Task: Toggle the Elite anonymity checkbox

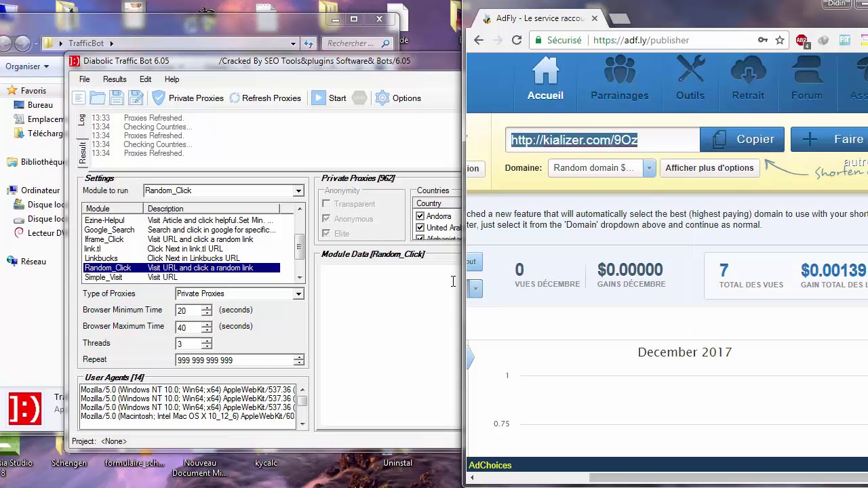Action: (326, 234)
